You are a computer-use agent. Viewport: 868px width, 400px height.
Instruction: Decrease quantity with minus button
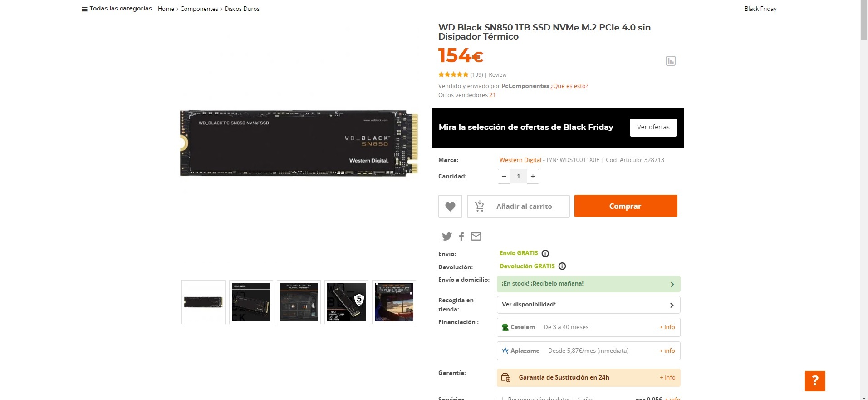point(504,176)
